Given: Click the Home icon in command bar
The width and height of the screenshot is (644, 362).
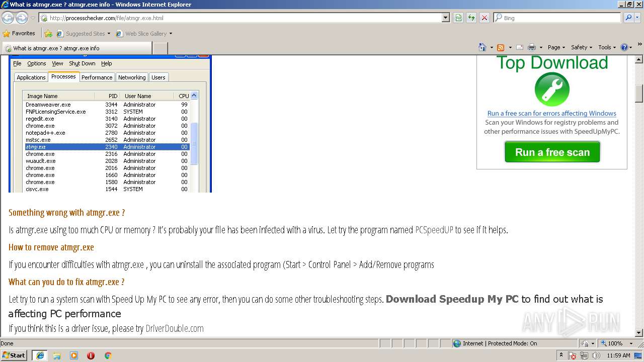Looking at the screenshot, I should coord(482,47).
